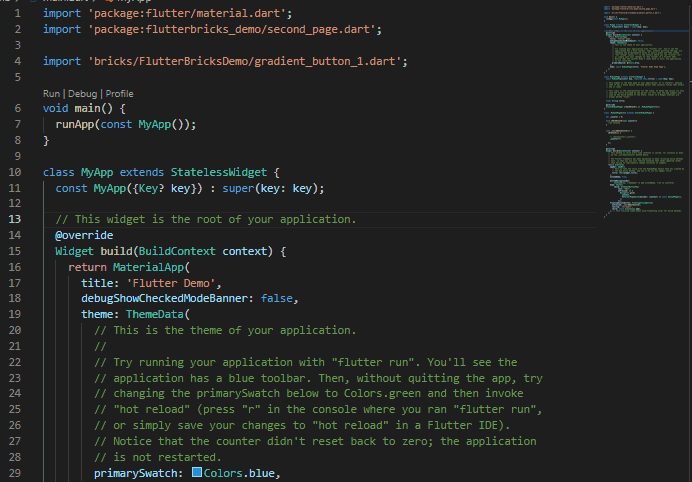Click the BuildContext type name
This screenshot has width=692, height=482.
pos(177,251)
